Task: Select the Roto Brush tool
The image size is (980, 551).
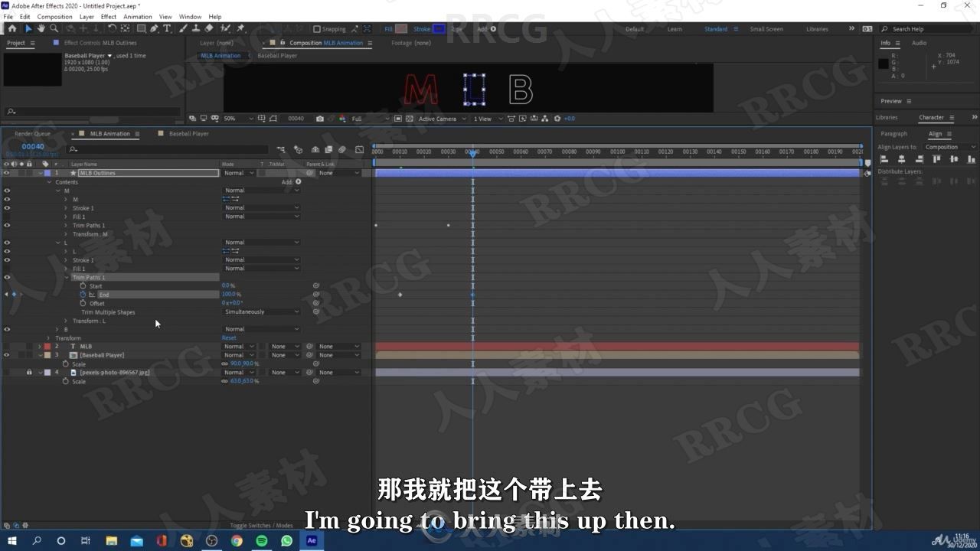Action: pos(225,28)
